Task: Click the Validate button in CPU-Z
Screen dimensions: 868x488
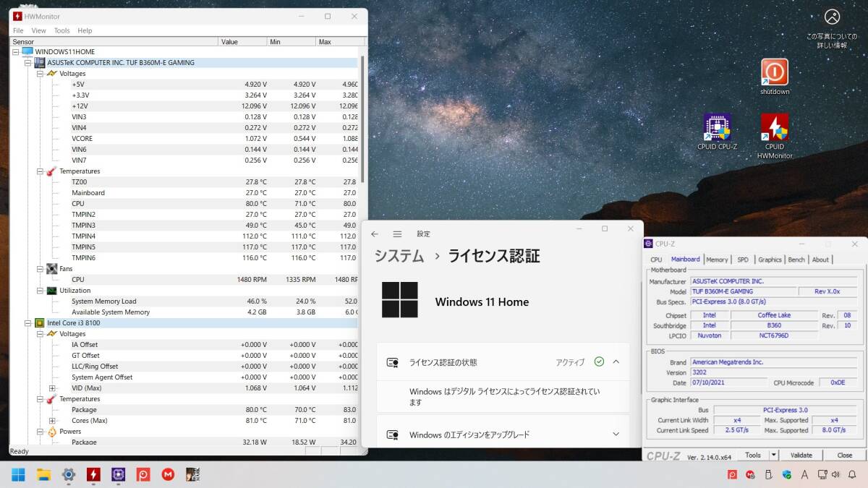Action: click(801, 455)
